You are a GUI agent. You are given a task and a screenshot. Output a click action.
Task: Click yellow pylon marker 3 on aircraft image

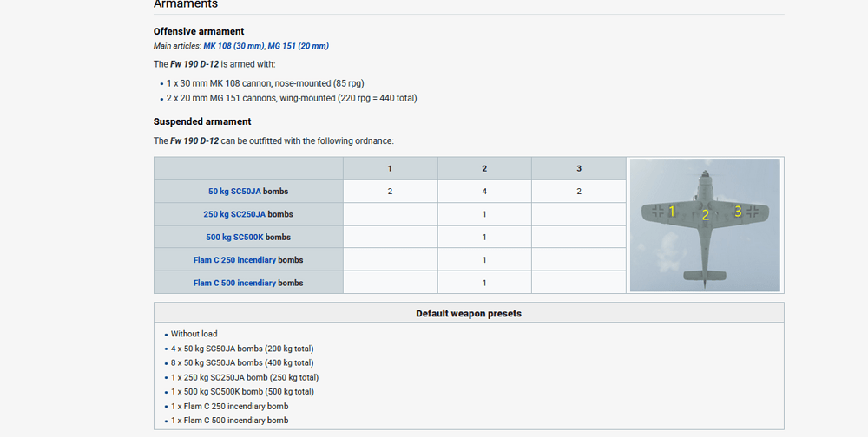[x=738, y=211]
